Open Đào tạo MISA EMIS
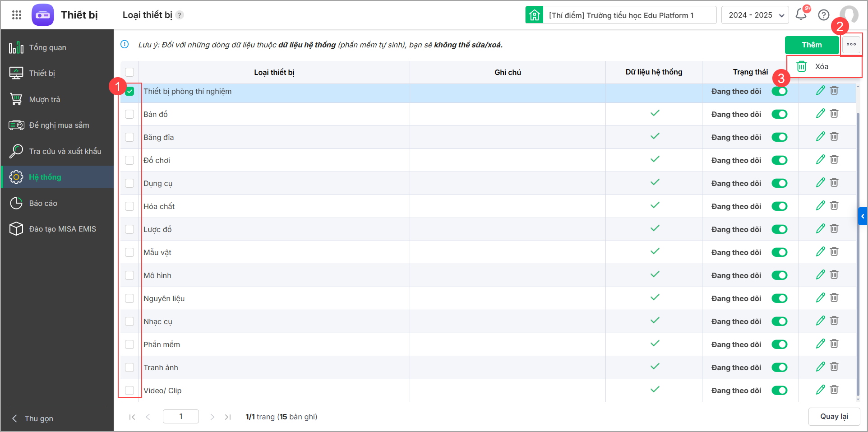 coord(57,229)
